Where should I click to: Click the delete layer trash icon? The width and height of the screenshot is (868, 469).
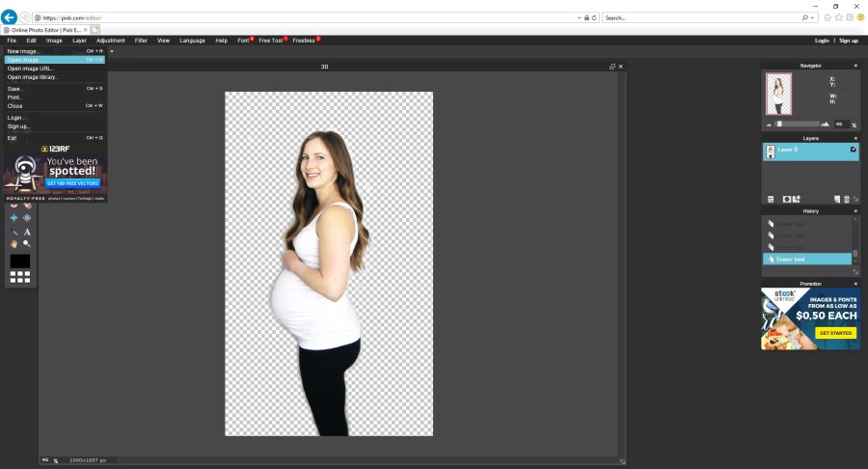tap(847, 199)
